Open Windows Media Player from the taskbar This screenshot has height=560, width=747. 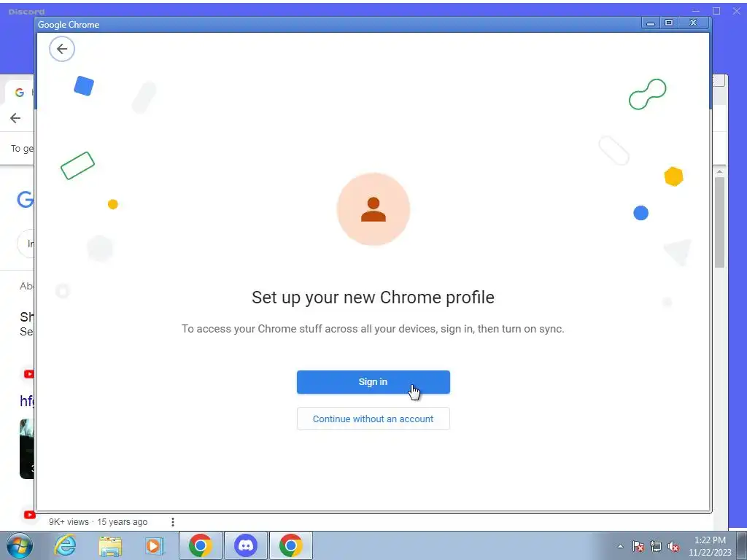(154, 545)
